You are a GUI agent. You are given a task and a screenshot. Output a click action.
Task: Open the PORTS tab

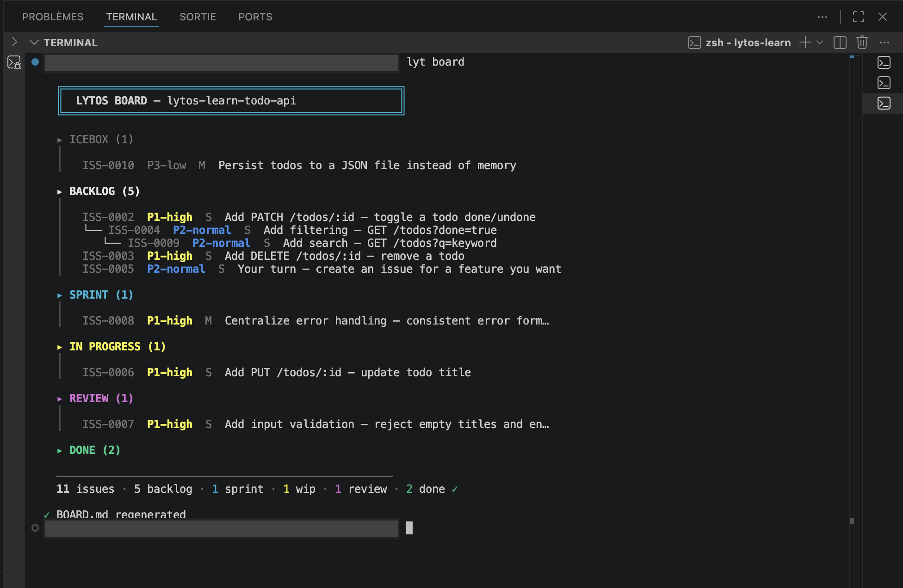tap(255, 17)
